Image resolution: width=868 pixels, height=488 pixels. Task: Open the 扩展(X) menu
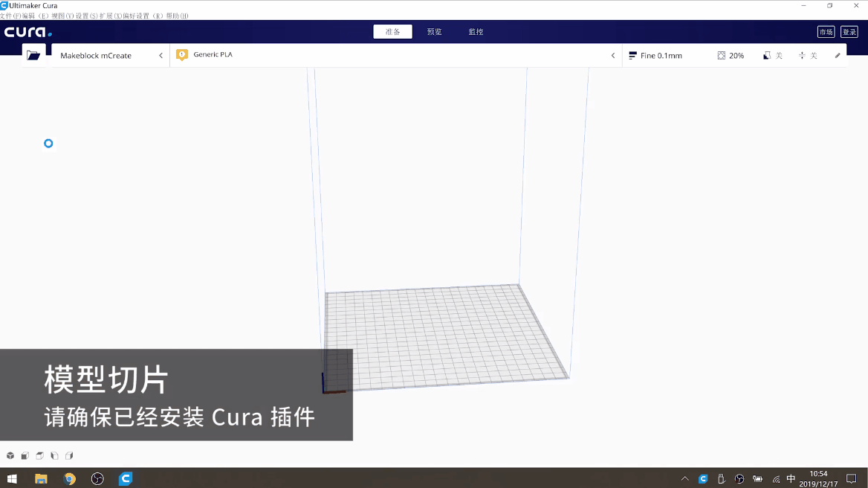[x=110, y=16]
